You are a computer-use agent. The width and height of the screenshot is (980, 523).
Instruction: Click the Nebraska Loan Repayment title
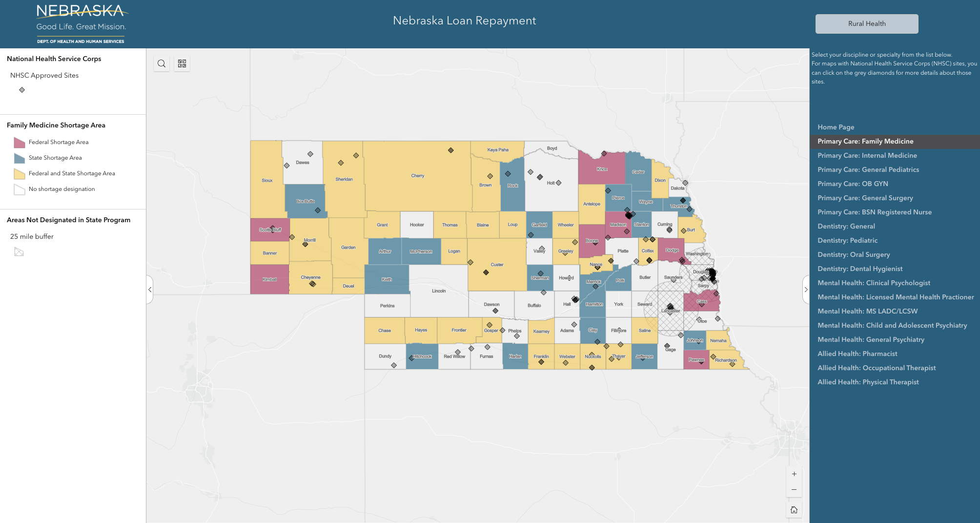click(x=465, y=21)
